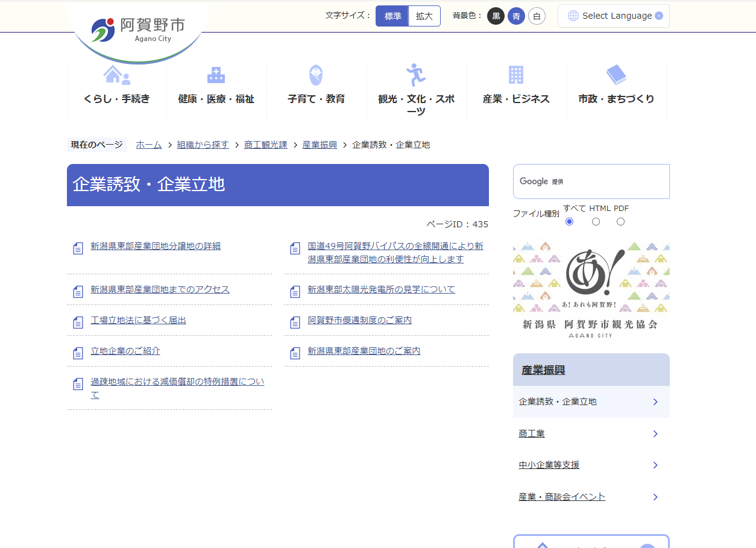Open the 観光・文化・スポーツ runner icon

(x=416, y=75)
